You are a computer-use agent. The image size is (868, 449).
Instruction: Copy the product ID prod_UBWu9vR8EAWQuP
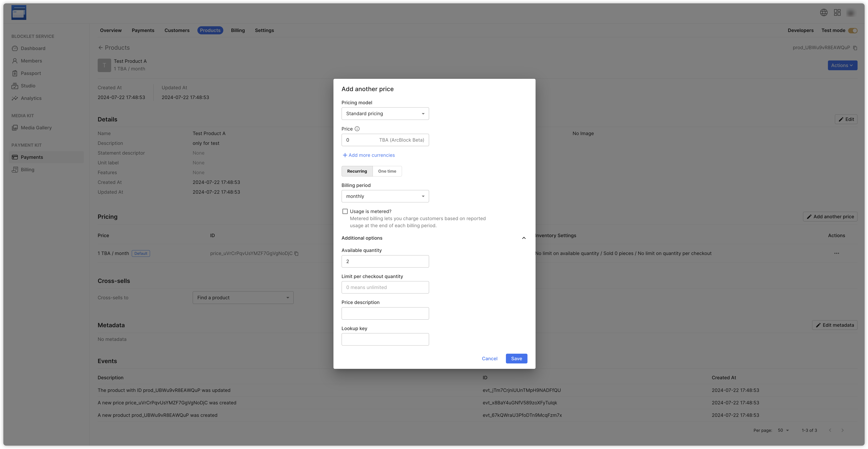[x=855, y=48]
